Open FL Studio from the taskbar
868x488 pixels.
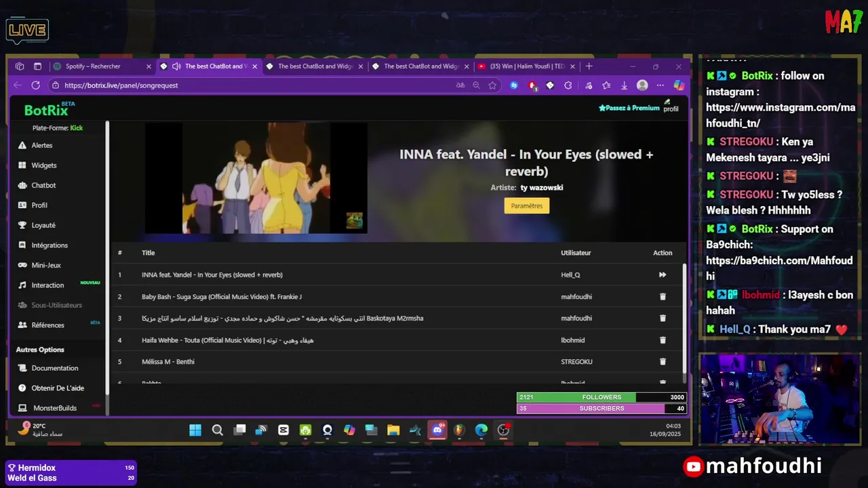(459, 430)
